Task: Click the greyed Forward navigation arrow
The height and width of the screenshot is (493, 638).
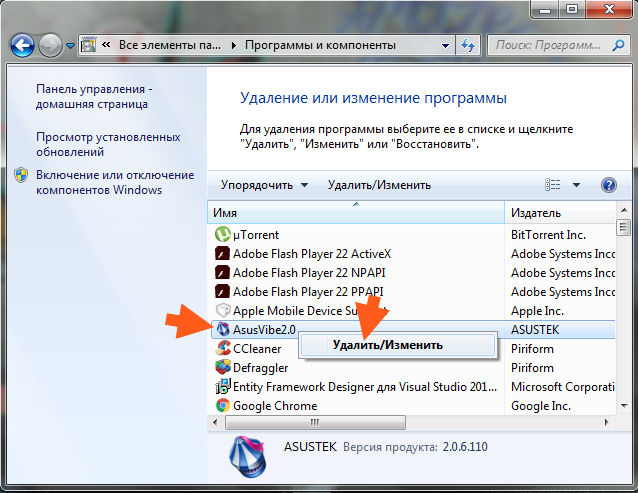Action: tap(50, 45)
